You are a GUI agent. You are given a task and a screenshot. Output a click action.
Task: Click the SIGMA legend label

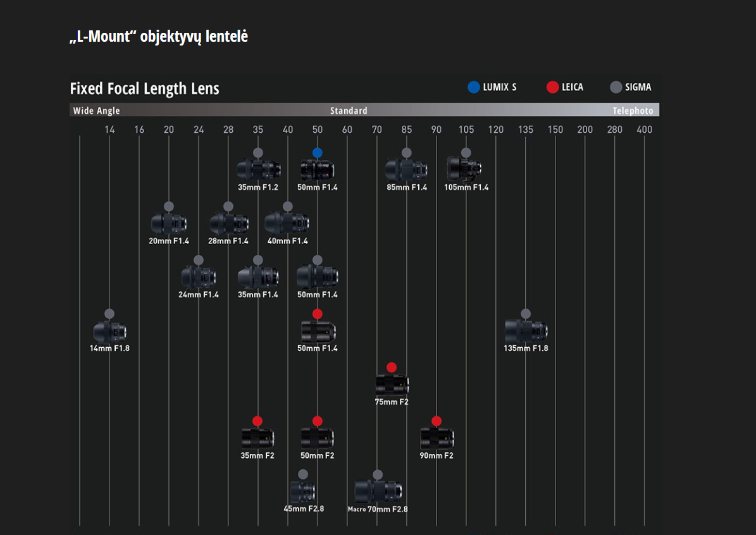638,87
